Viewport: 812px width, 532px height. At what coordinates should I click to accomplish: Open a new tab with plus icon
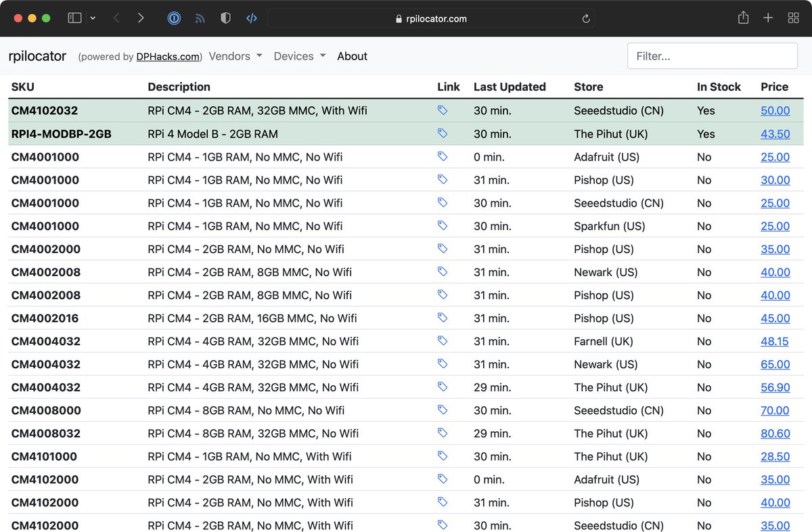coord(768,18)
